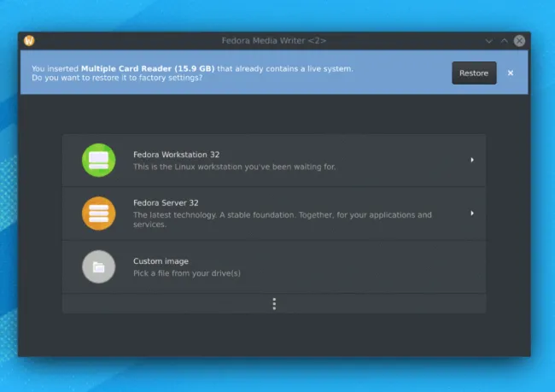Click the gray Custom image folder icon
The width and height of the screenshot is (555, 392).
click(99, 266)
